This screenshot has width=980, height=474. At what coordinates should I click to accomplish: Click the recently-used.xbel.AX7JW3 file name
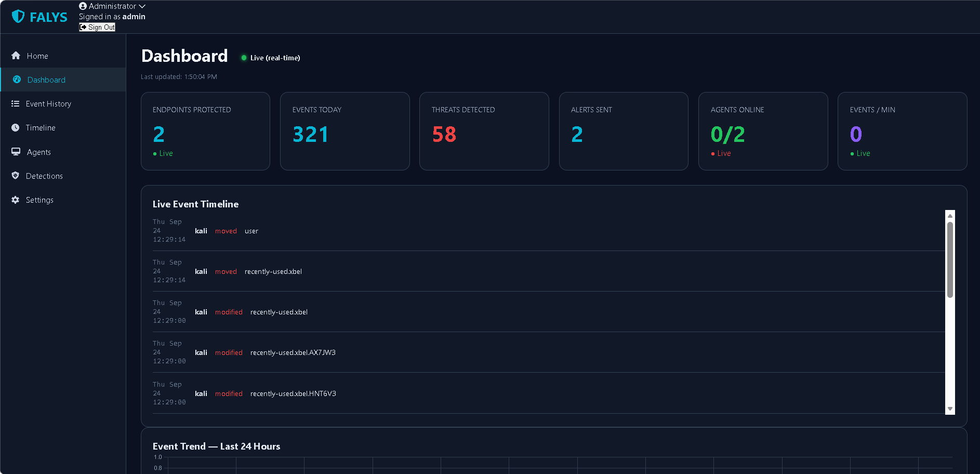coord(293,352)
